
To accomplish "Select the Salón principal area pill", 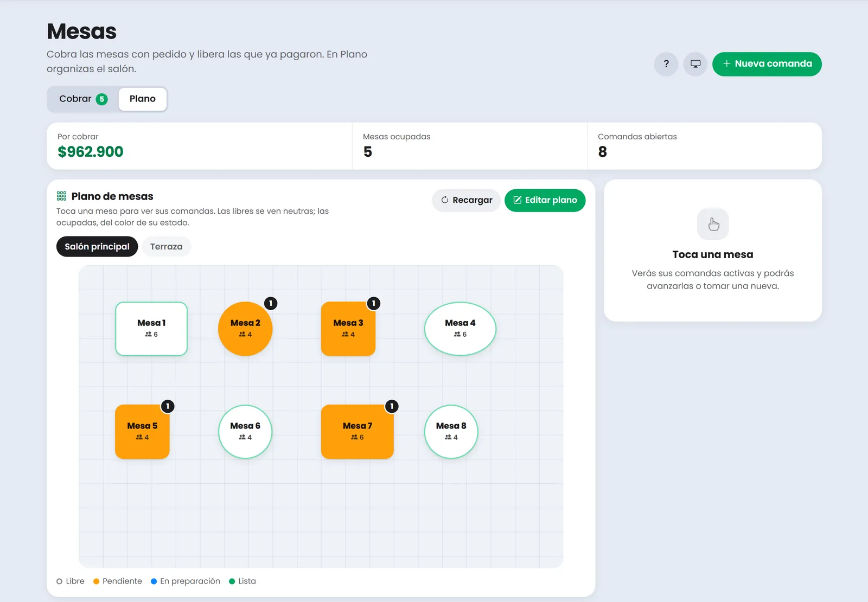I will pos(97,247).
